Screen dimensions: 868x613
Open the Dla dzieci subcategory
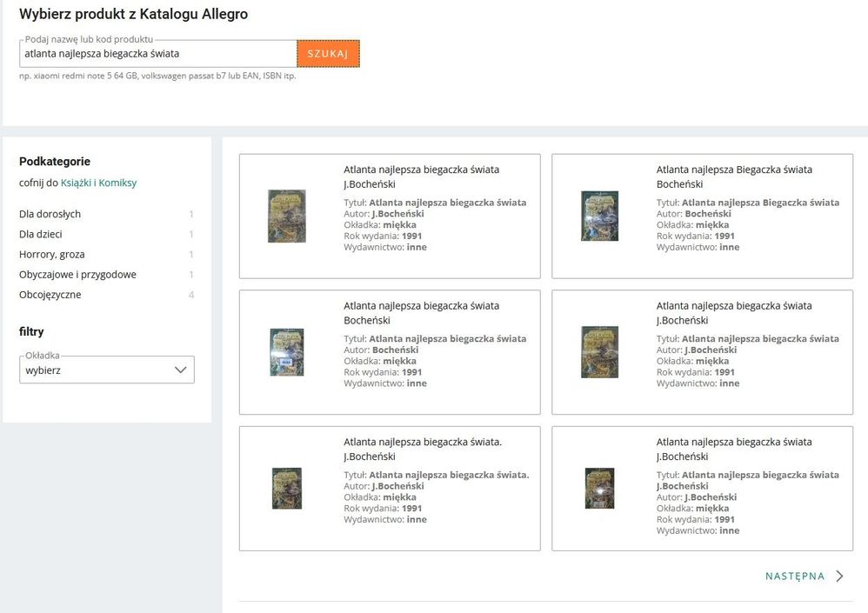41,234
